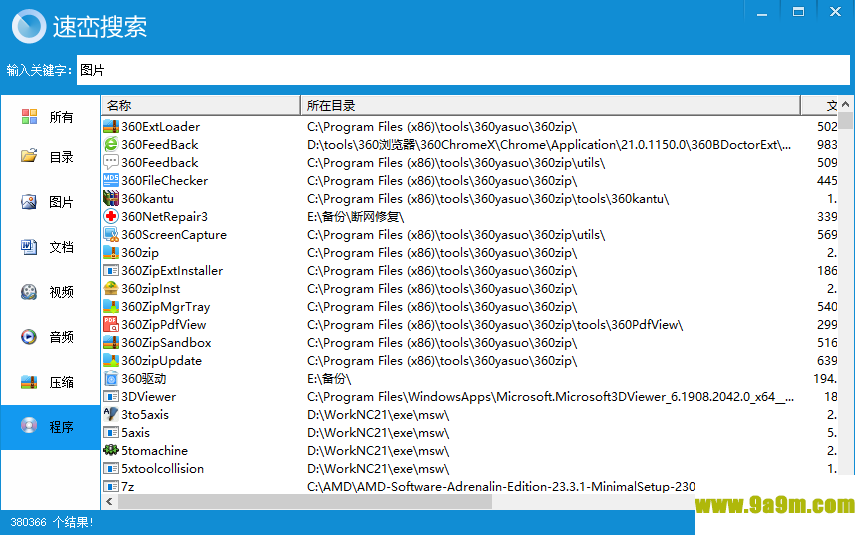
Task: Click the 5xtoolcollision file icon
Action: click(111, 468)
